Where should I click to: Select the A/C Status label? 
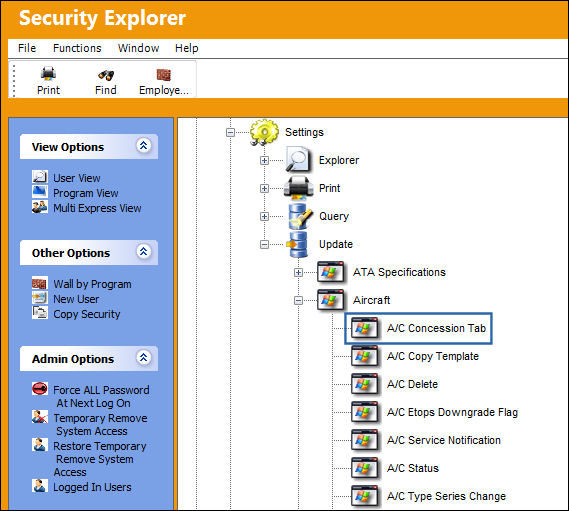413,468
